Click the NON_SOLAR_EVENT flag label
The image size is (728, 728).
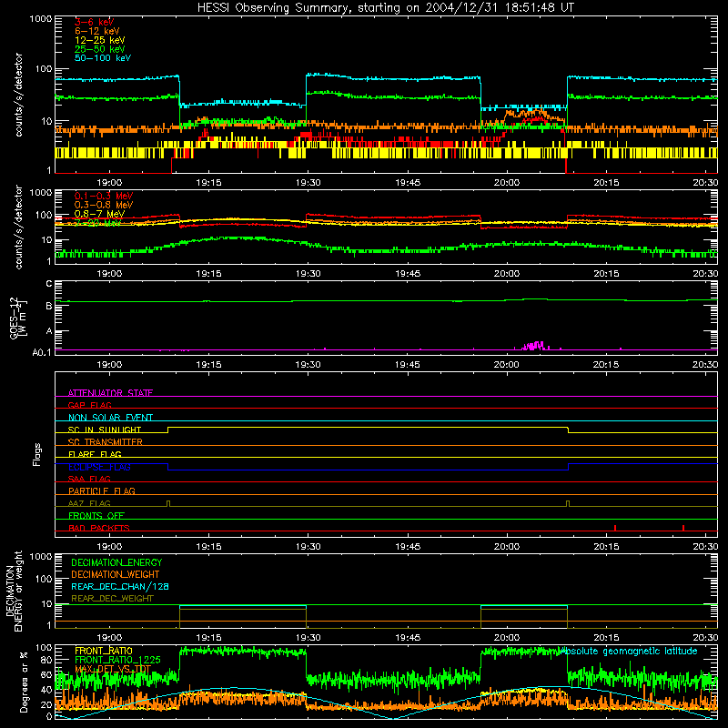point(110,418)
